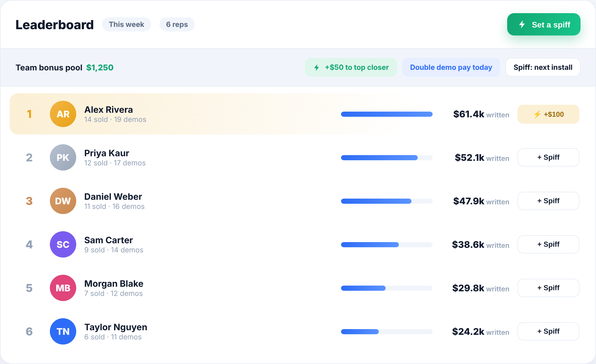
Task: Click the $38.6k written value
Action: point(481,245)
